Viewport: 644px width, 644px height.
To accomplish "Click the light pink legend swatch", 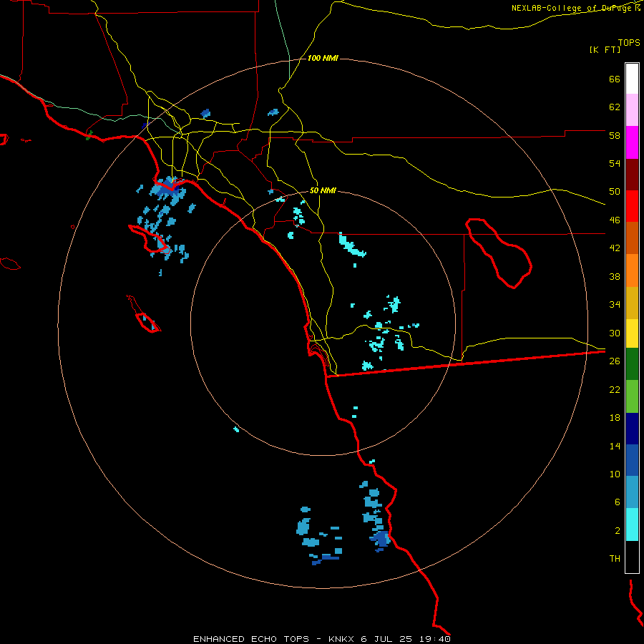I will pyautogui.click(x=632, y=109).
